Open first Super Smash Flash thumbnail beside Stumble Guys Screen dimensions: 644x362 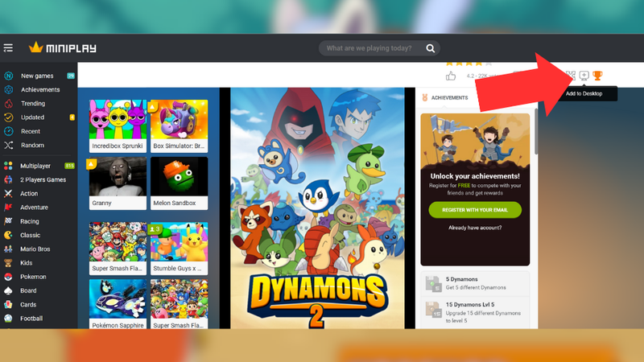coord(118,249)
